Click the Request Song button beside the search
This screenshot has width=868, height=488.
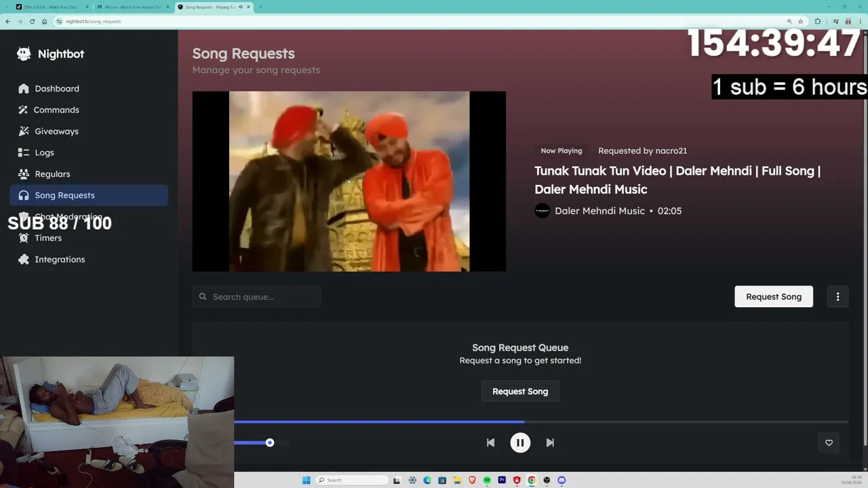click(774, 297)
